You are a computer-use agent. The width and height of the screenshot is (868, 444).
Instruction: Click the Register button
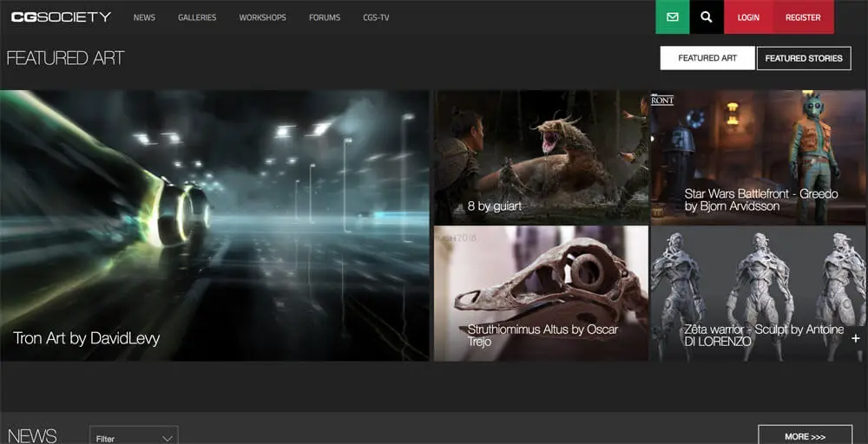coord(803,17)
